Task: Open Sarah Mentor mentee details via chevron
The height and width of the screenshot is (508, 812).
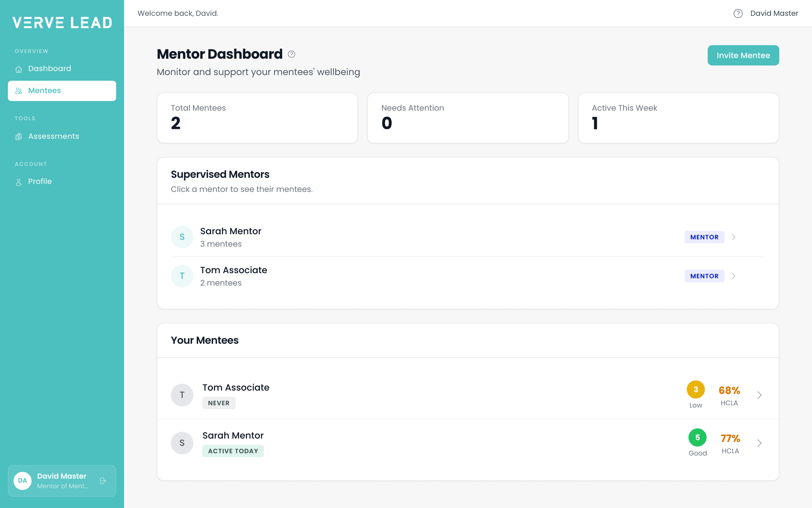Action: click(759, 443)
